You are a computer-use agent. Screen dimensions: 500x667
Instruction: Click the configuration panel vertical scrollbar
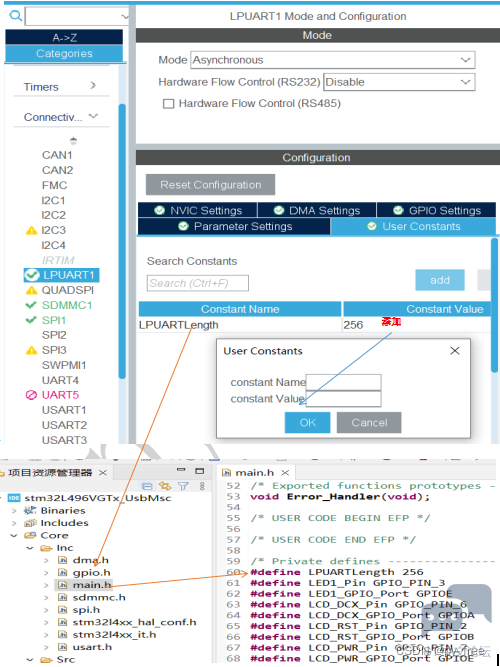[494, 305]
